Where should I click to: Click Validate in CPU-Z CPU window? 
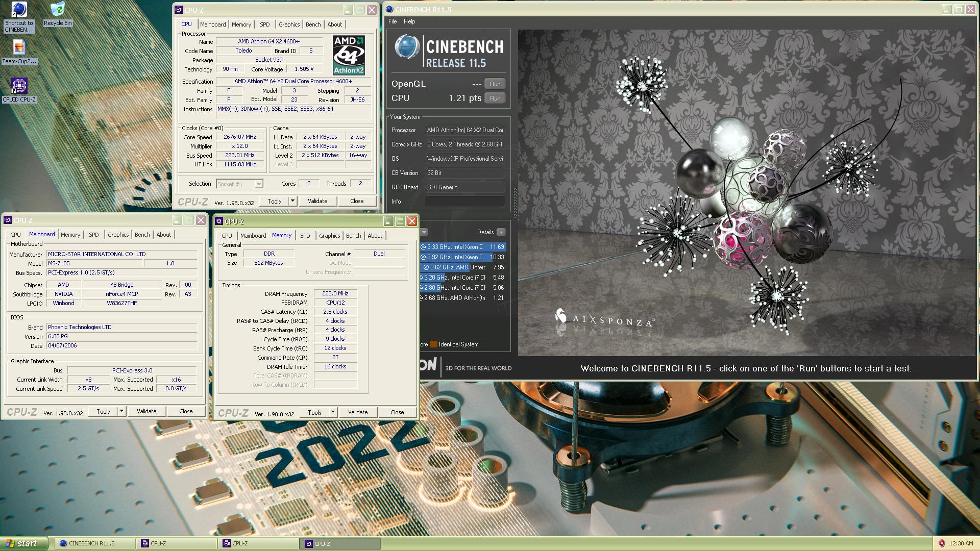pyautogui.click(x=317, y=201)
